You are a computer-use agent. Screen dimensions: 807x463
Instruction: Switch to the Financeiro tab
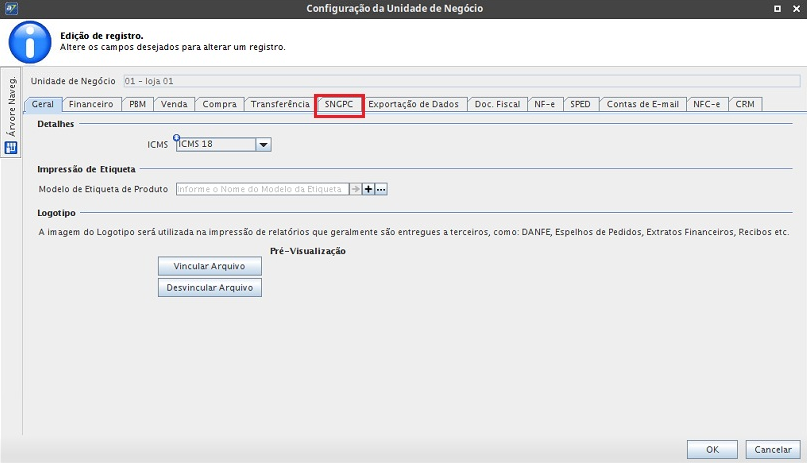point(91,104)
